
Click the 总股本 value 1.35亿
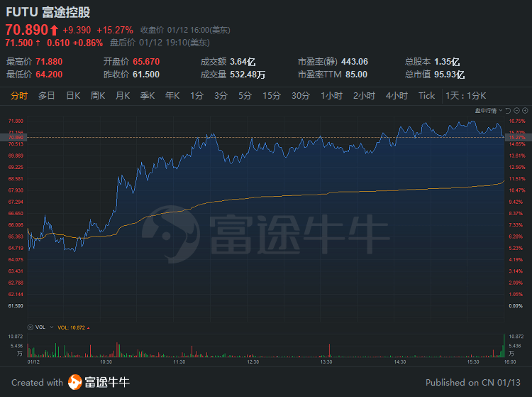447,62
